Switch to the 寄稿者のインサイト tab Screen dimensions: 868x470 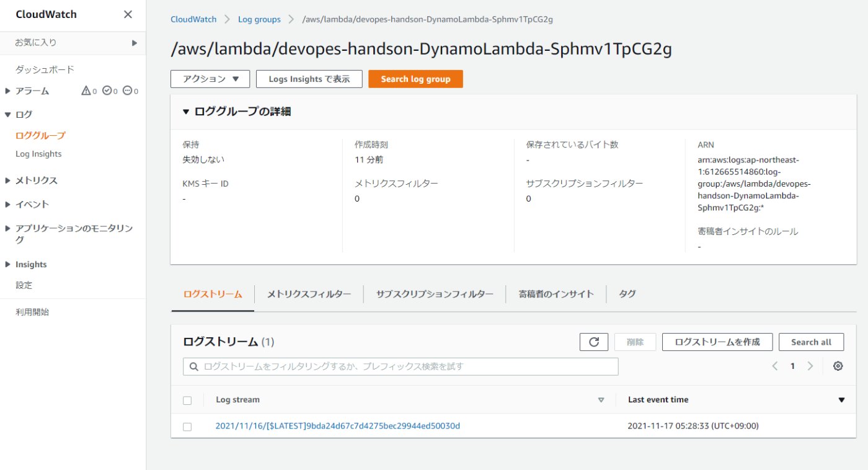(x=556, y=293)
